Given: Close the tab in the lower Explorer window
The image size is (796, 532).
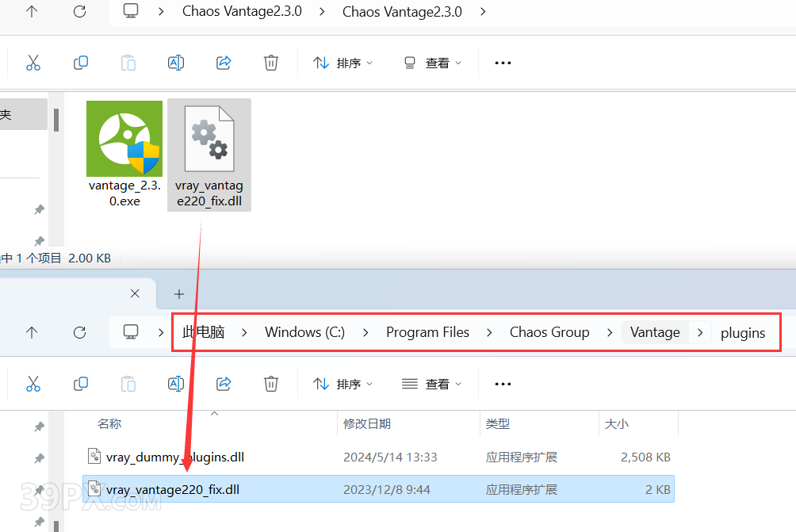Looking at the screenshot, I should [x=135, y=293].
